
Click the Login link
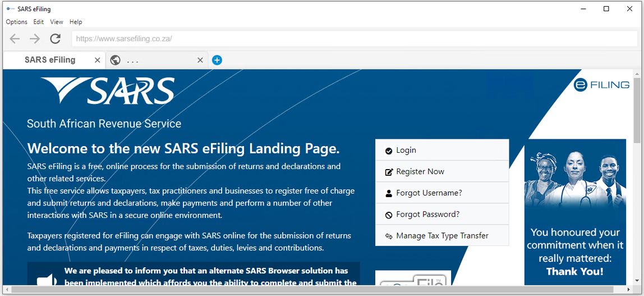coord(442,150)
